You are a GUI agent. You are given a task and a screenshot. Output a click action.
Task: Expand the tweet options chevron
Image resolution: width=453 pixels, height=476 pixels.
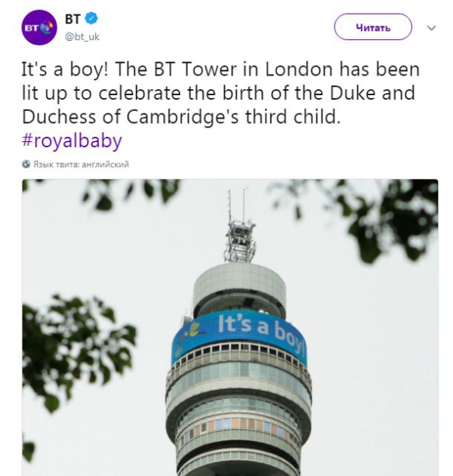(432, 27)
